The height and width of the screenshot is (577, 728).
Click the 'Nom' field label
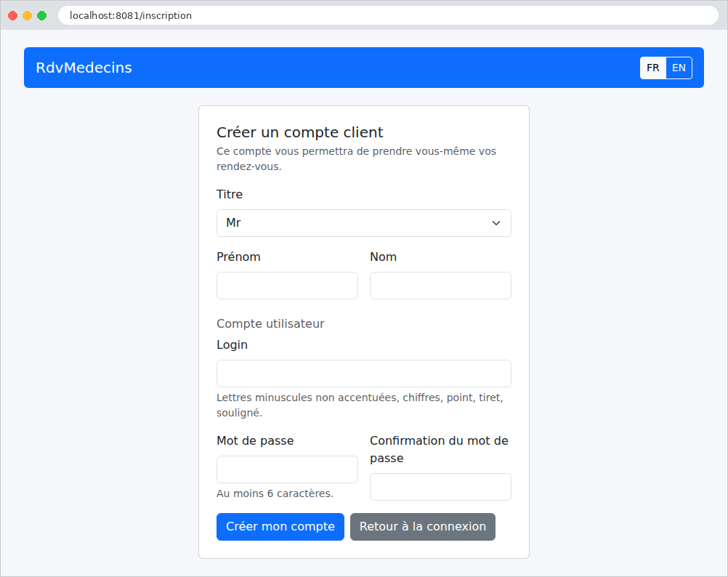384,257
